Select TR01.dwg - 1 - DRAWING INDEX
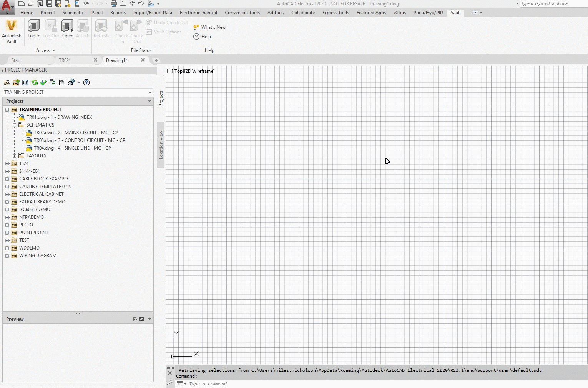Screen dimensions: 588x388 (59, 117)
